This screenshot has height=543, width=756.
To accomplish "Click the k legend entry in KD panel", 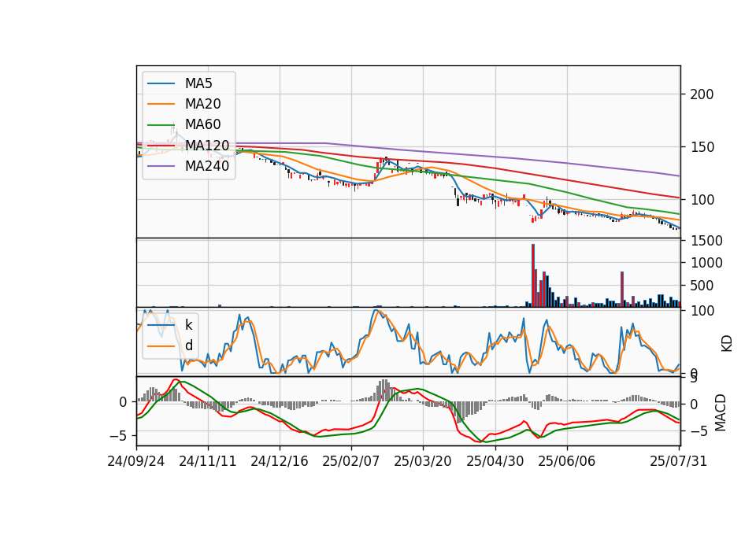I will tap(188, 325).
